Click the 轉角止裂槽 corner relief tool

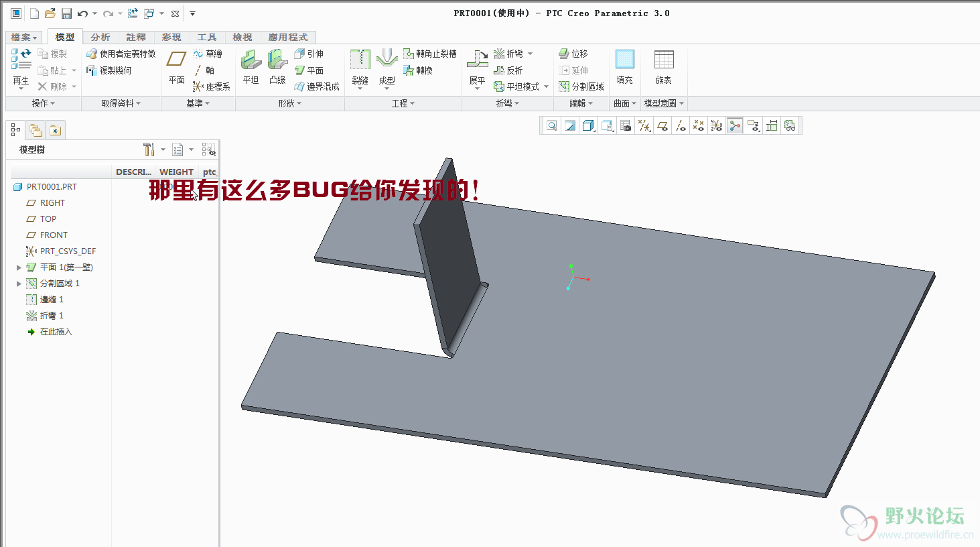tap(429, 54)
